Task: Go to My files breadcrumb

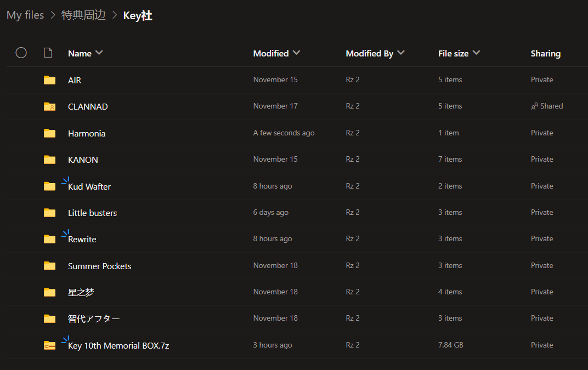Action: 25,15
